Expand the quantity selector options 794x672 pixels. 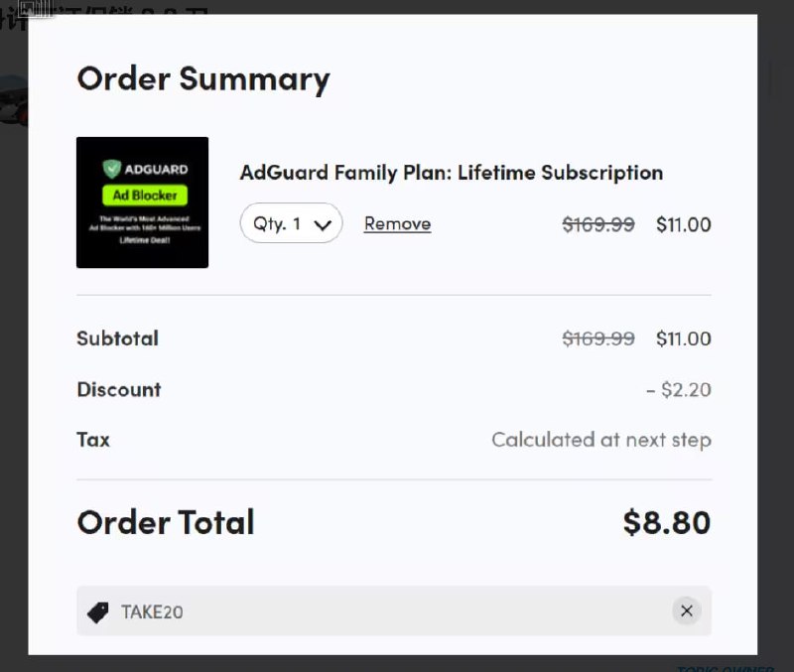pos(291,223)
